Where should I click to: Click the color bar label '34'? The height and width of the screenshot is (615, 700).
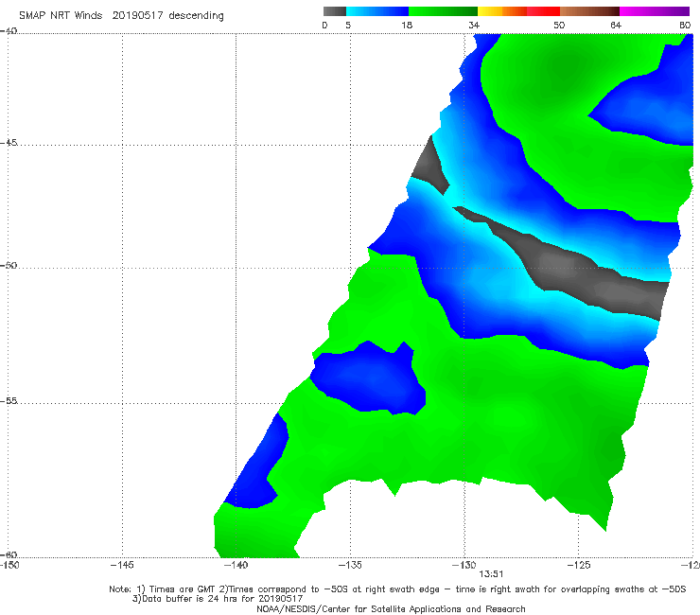click(x=474, y=26)
